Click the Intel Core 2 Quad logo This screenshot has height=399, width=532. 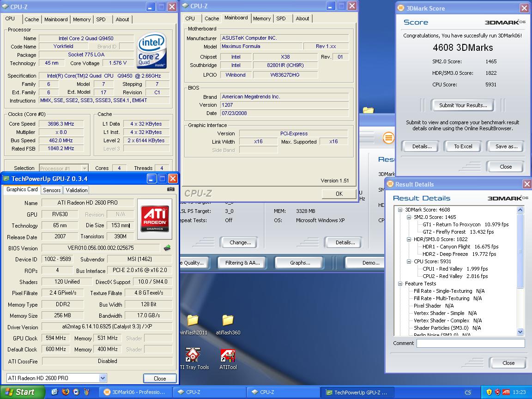(151, 50)
